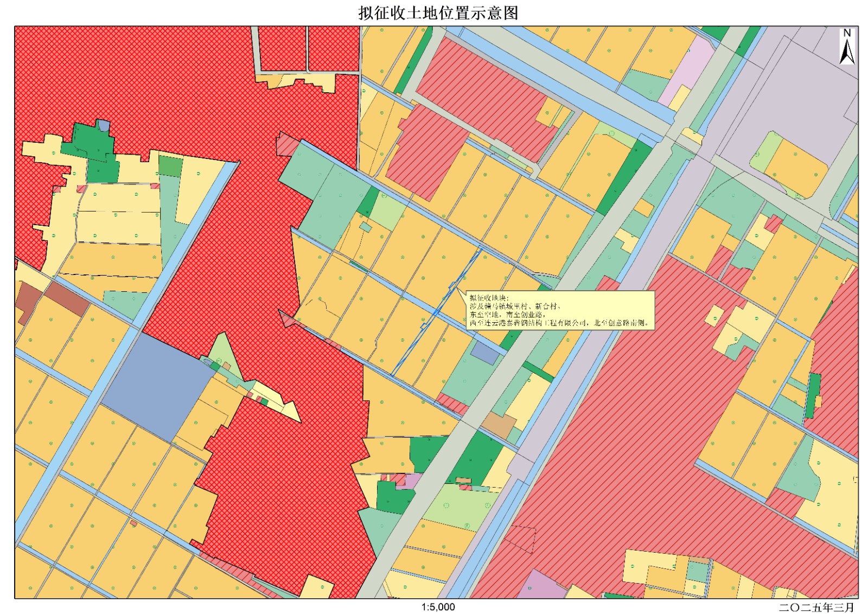Select the dark green parcel in the upper left
The width and height of the screenshot is (868, 614).
click(92, 146)
